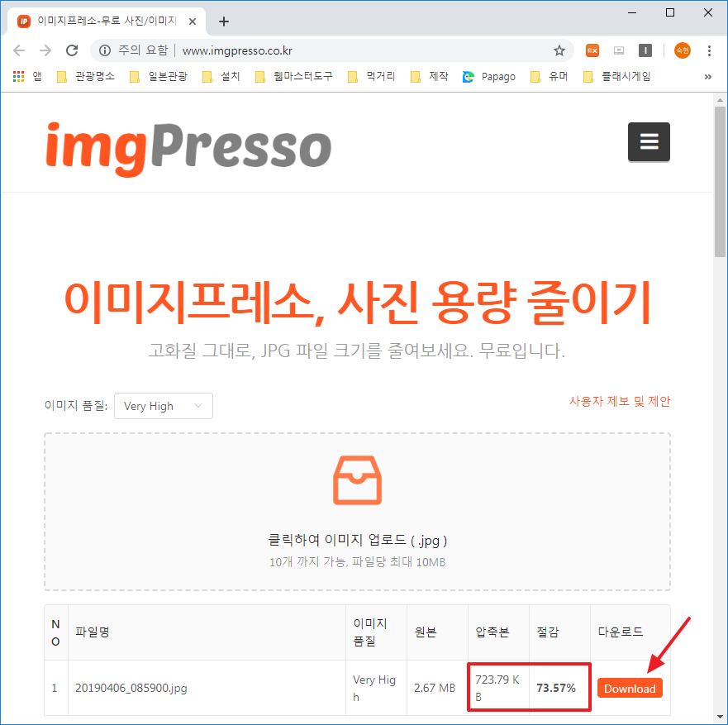This screenshot has height=725, width=728.
Task: Click the inbox upload icon
Action: [x=358, y=480]
